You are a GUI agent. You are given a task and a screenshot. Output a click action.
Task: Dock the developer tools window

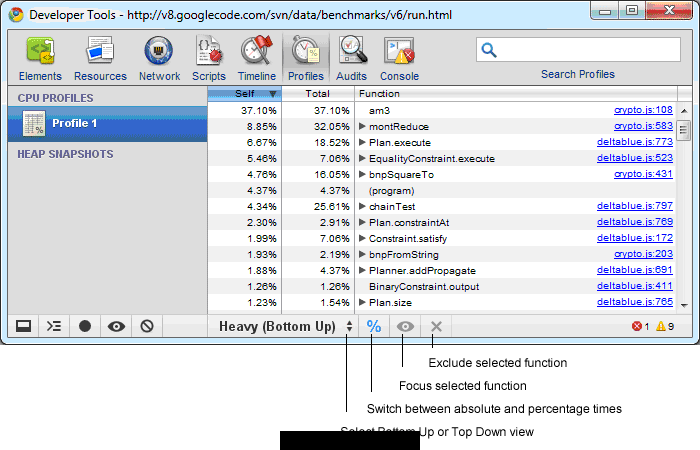coord(23,326)
